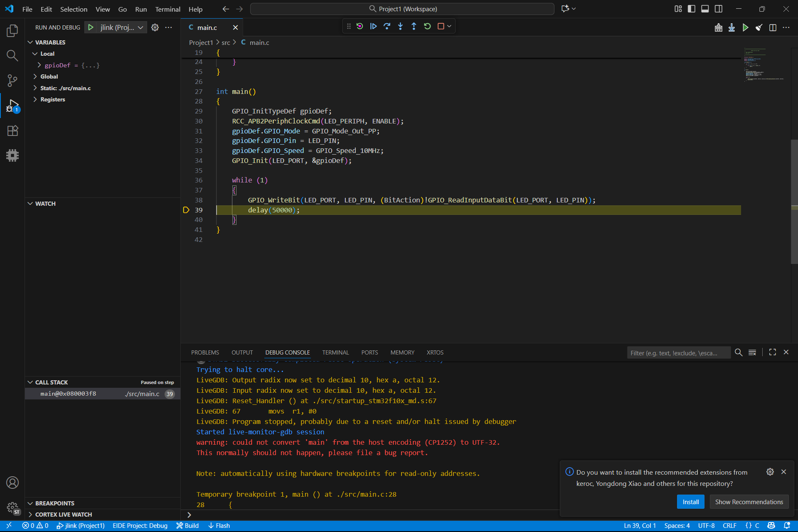Screen dimensions: 798x532
Task: Open the Terminal menu
Action: click(x=167, y=9)
